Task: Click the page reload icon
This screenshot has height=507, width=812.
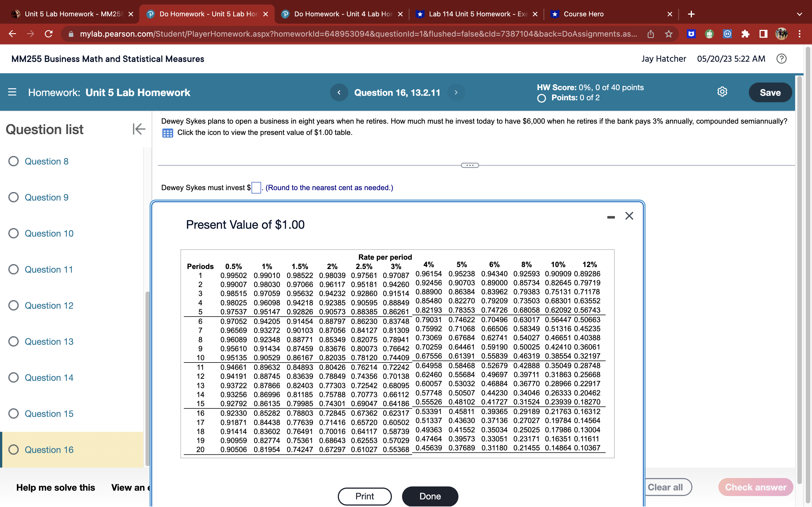Action: (48, 34)
